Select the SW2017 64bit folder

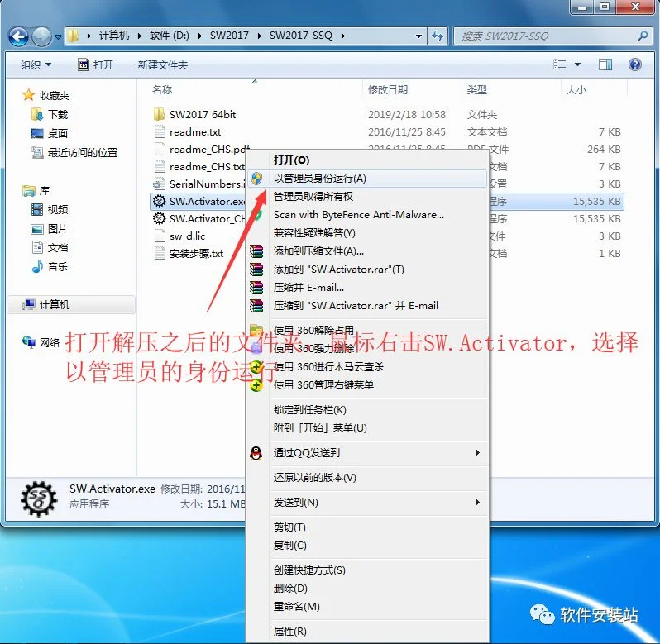(x=203, y=114)
